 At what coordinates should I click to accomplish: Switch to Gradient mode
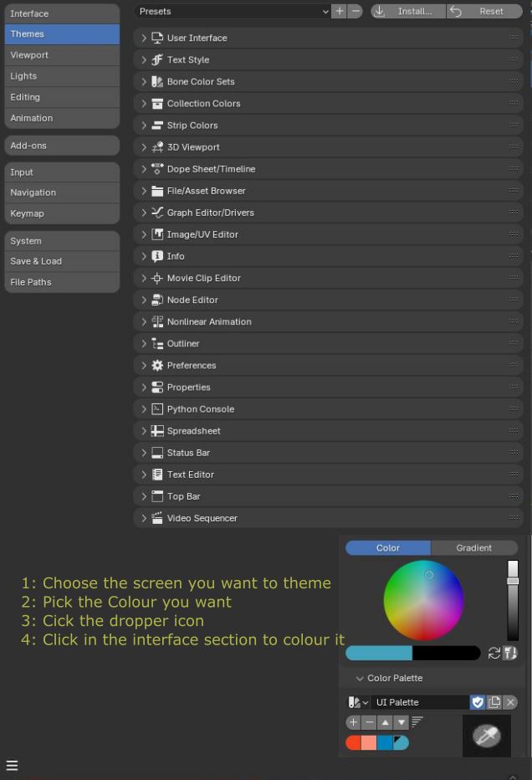point(474,547)
